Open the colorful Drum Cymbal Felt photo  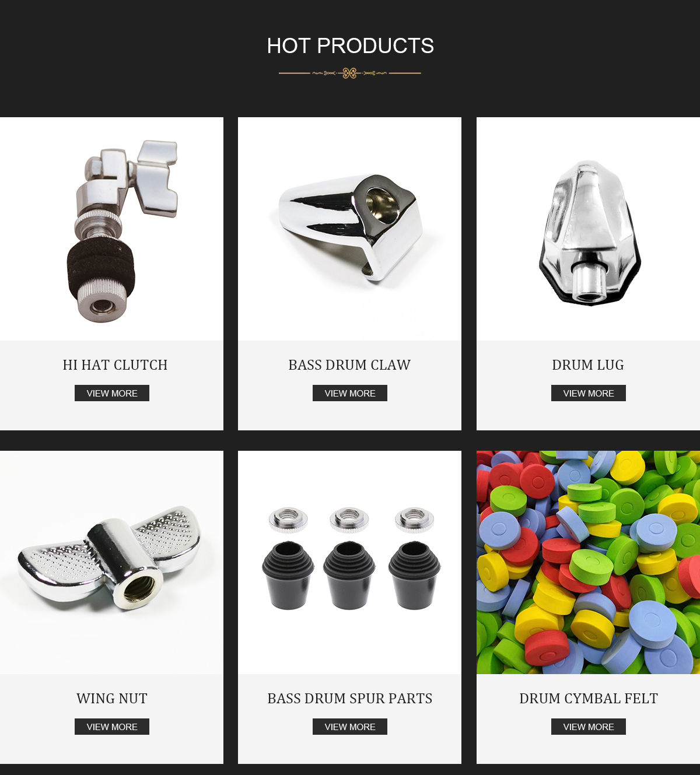[x=588, y=563]
